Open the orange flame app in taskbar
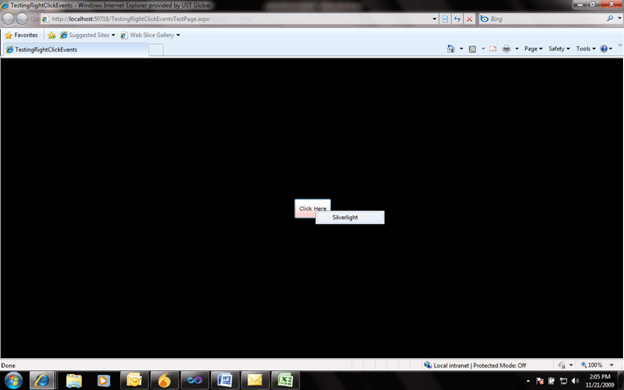The height and width of the screenshot is (390, 624). (164, 380)
